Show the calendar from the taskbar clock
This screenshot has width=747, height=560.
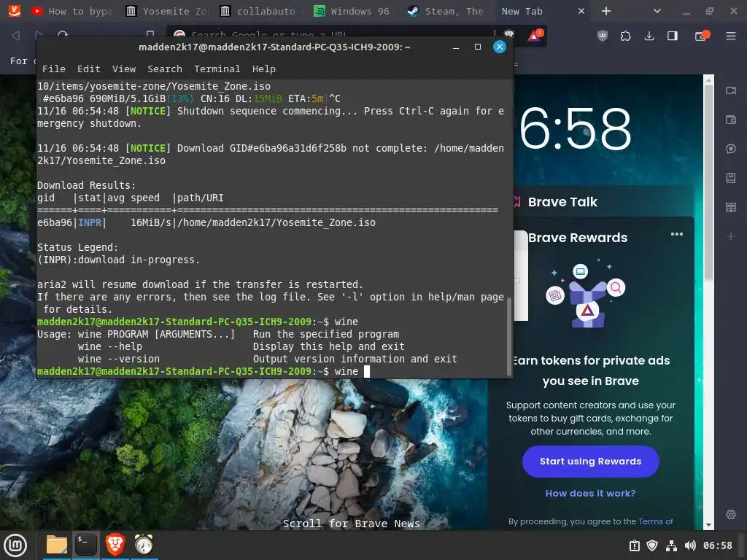pyautogui.click(x=718, y=545)
